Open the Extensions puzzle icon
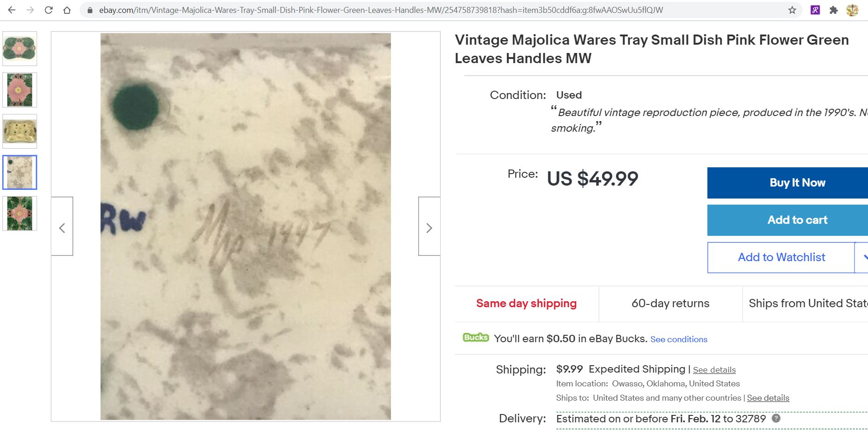 [833, 10]
